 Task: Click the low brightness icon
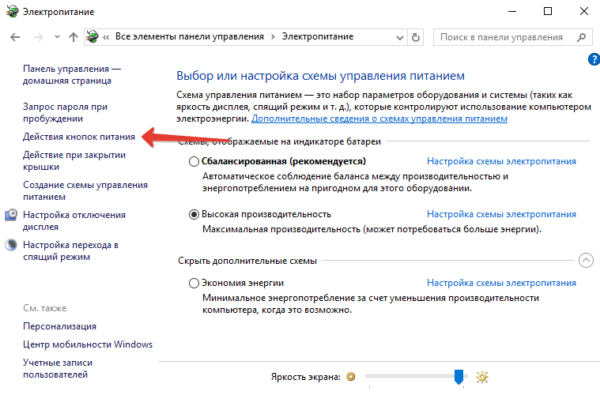point(351,377)
